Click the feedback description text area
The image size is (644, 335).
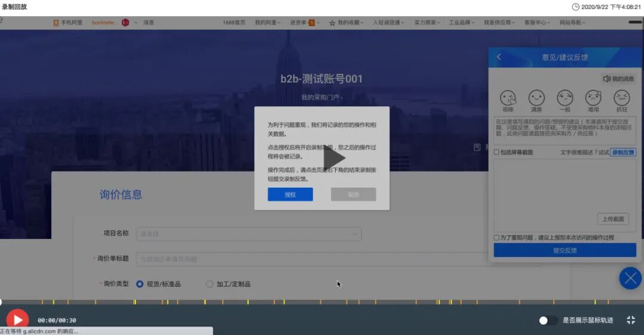click(x=565, y=131)
